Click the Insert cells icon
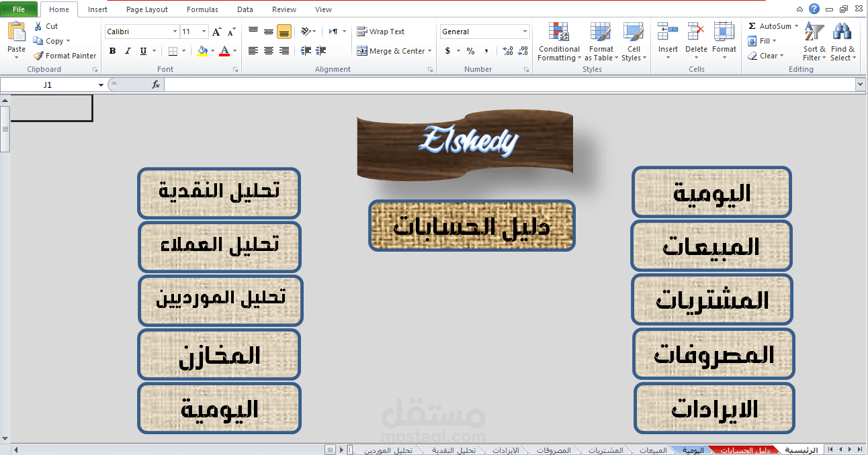The image size is (868, 455). point(668,32)
